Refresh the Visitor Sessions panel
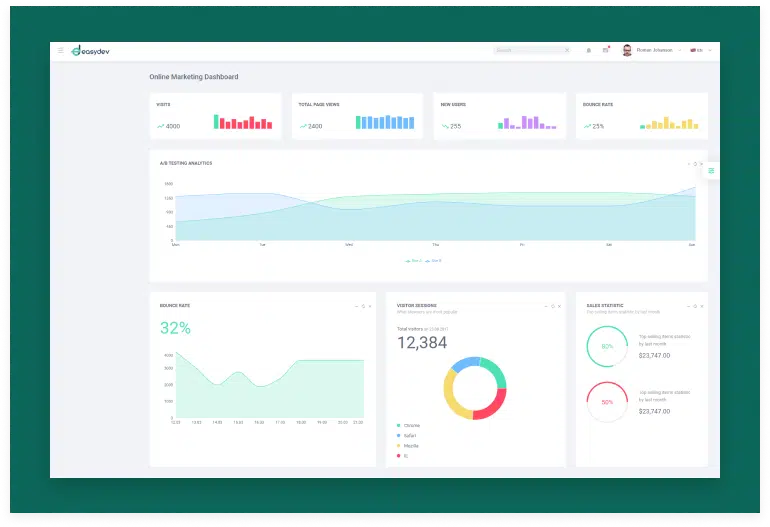Image resolution: width=770 pixels, height=527 pixels. [x=553, y=306]
